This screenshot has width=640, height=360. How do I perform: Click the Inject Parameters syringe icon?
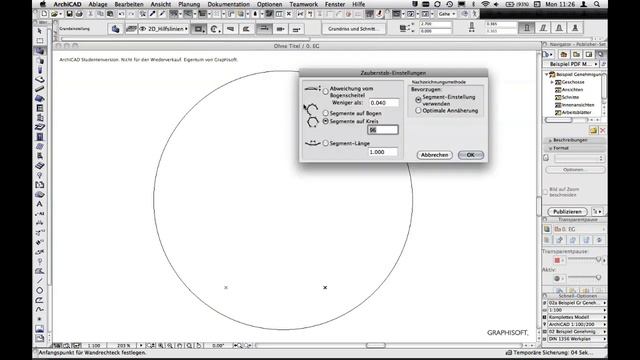coord(162,14)
